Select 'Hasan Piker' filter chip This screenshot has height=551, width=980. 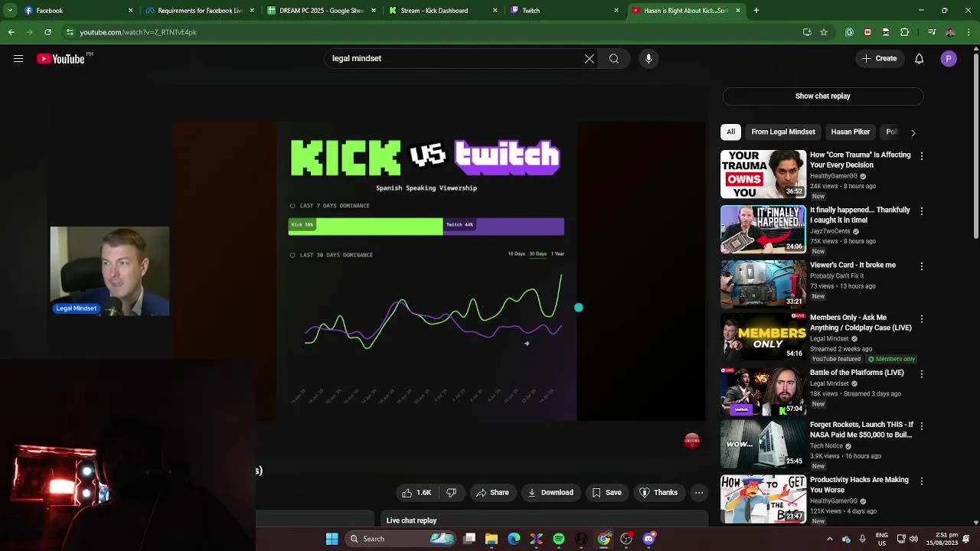coord(851,132)
